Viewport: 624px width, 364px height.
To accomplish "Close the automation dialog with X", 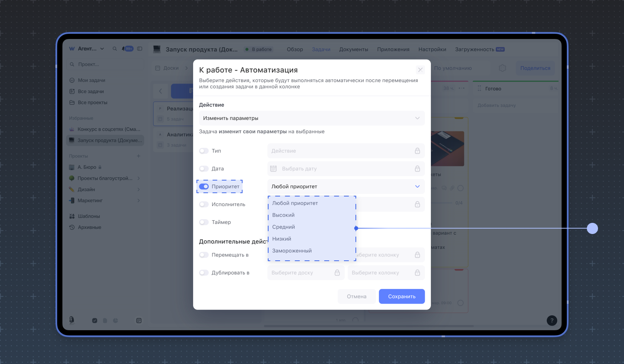I will pyautogui.click(x=420, y=70).
